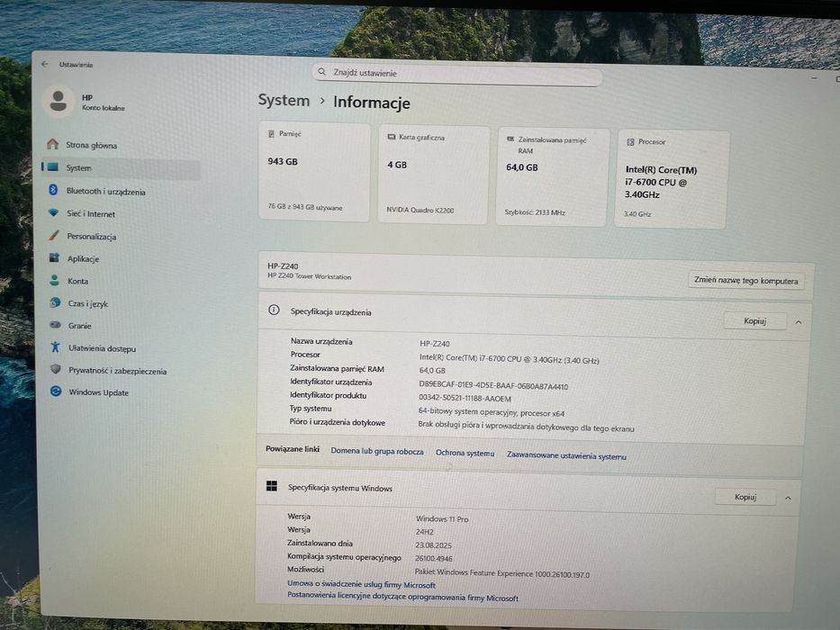Open the Ochrona systemu link

465,454
